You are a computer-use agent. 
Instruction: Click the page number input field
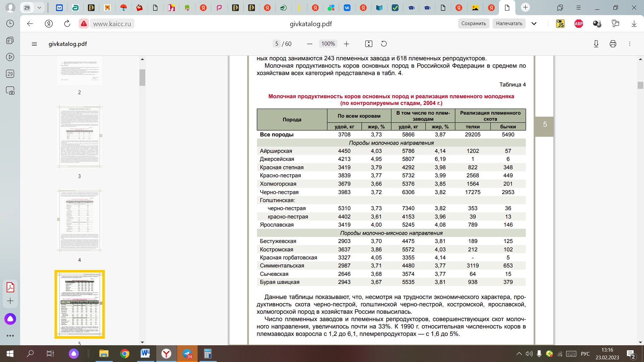277,44
